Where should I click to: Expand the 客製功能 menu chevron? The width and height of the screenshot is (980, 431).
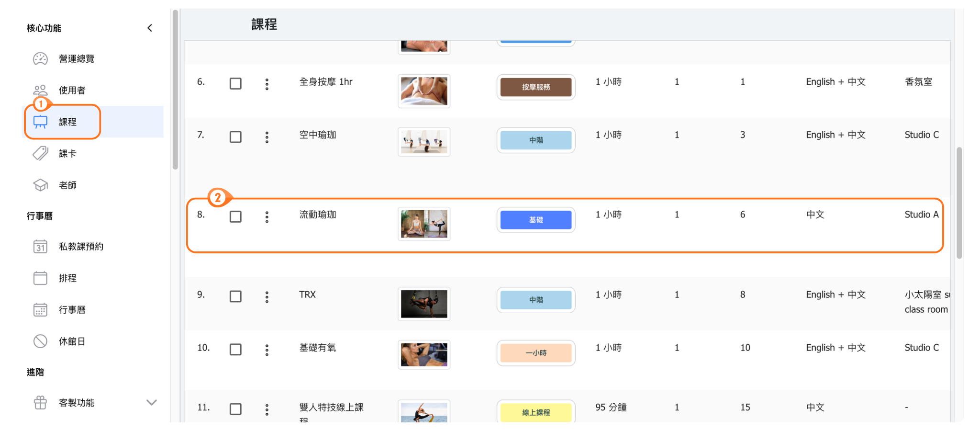(x=151, y=403)
